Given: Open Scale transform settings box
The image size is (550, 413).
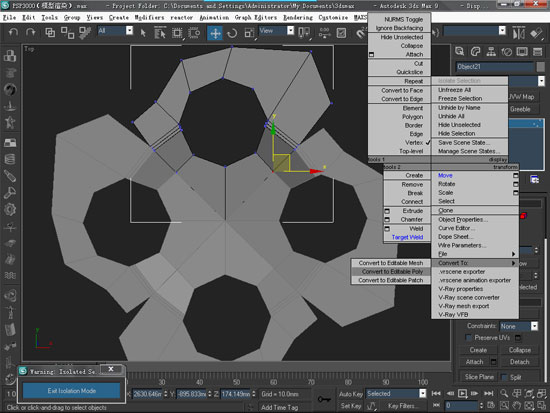Looking at the screenshot, I should point(516,193).
